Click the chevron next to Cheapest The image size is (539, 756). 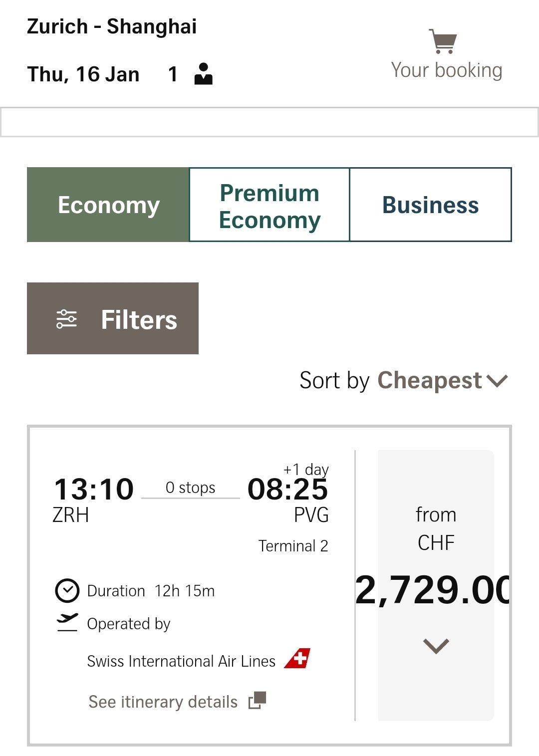(497, 381)
